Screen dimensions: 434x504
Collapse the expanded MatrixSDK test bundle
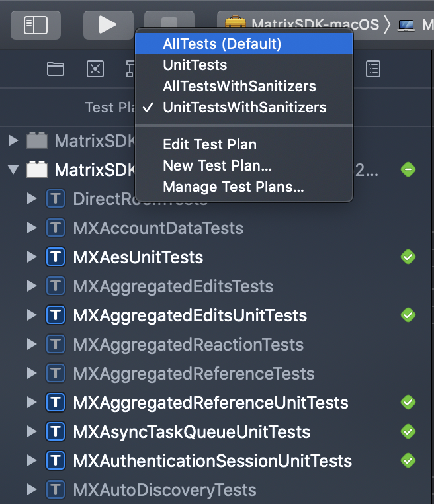coord(13,169)
